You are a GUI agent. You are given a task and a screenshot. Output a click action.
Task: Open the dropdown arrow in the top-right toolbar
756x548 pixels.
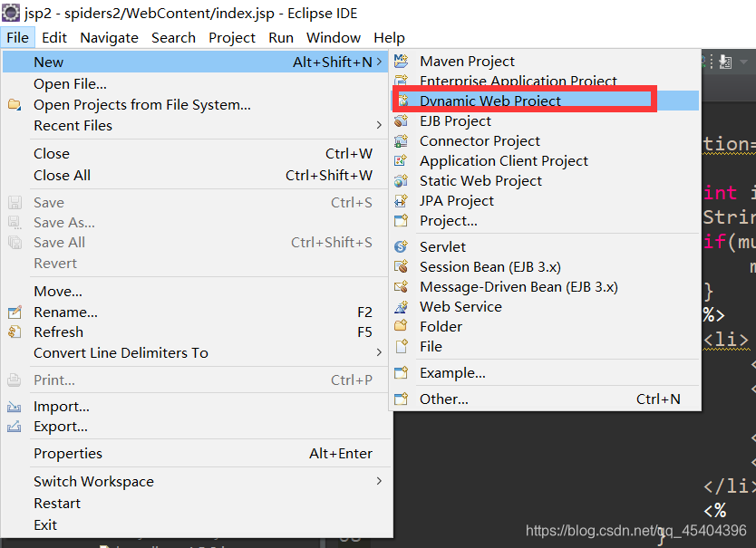tap(743, 62)
